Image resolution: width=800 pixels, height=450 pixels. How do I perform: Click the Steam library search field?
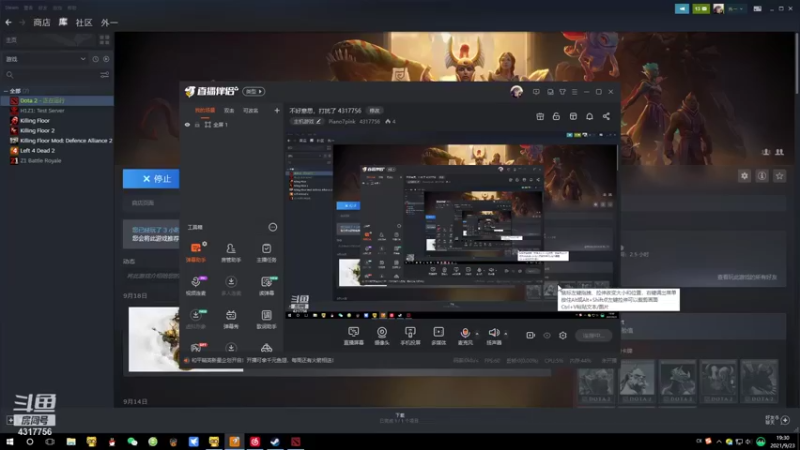pos(51,75)
